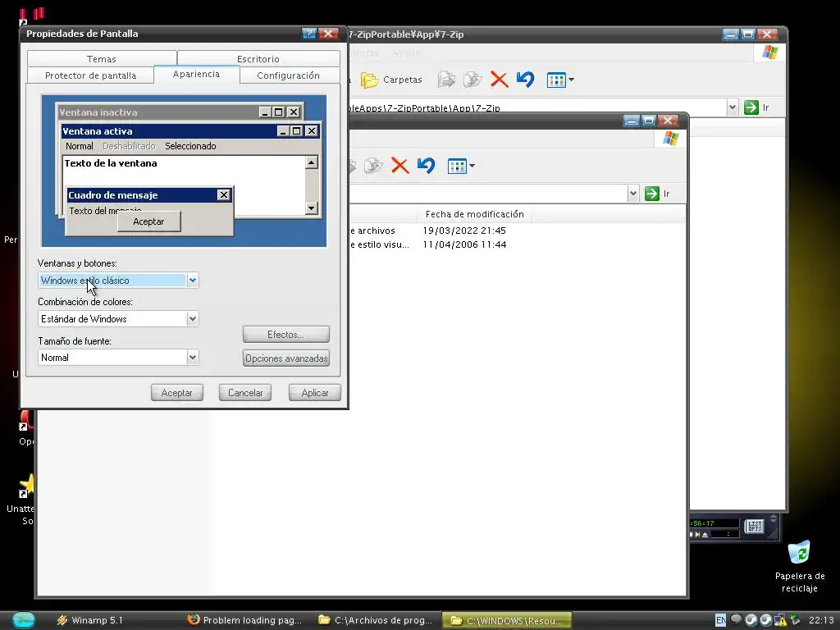Click the Cancelar button

pyautogui.click(x=245, y=393)
